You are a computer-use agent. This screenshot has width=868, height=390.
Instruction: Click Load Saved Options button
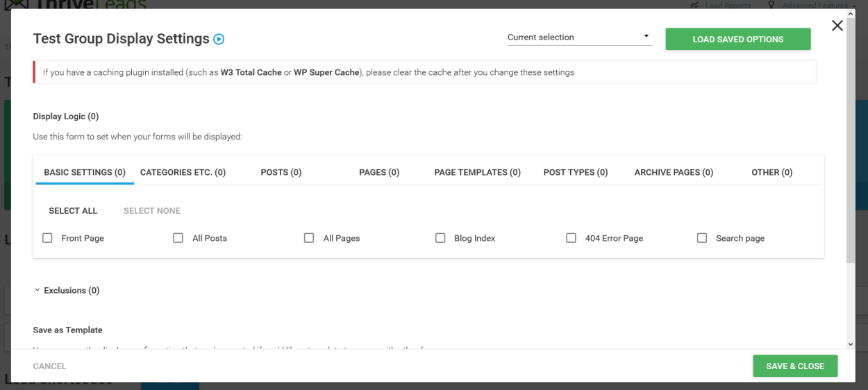(x=738, y=39)
